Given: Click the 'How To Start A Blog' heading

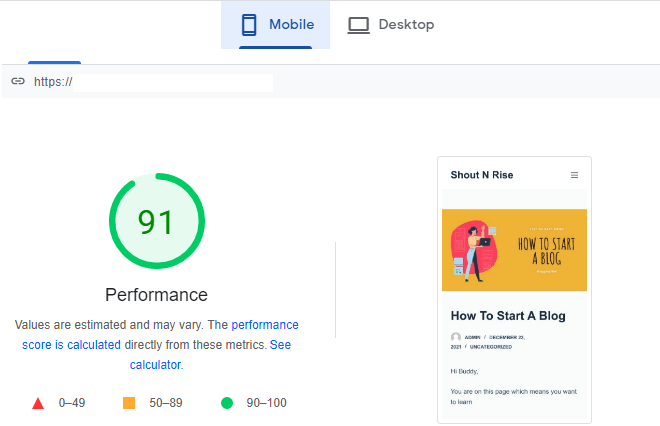Looking at the screenshot, I should [x=508, y=316].
